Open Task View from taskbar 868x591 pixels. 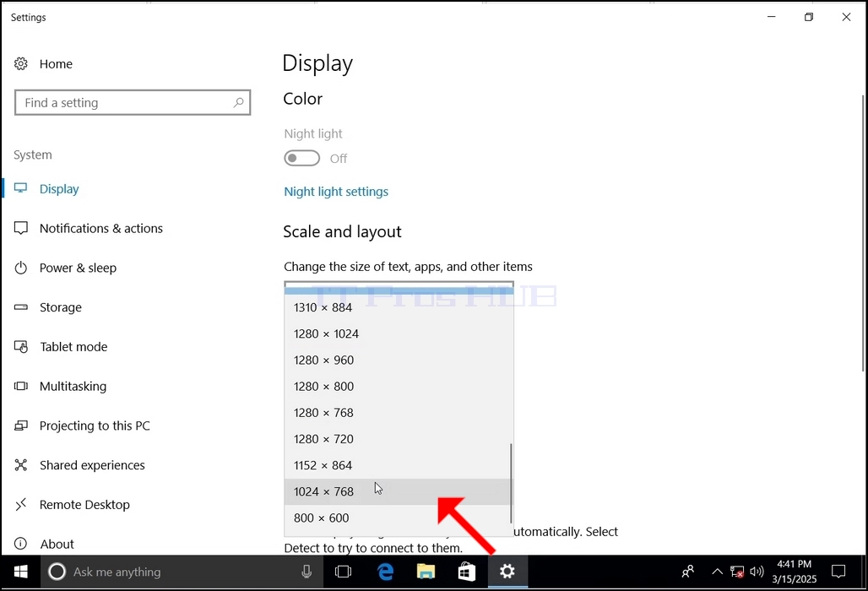tap(343, 572)
